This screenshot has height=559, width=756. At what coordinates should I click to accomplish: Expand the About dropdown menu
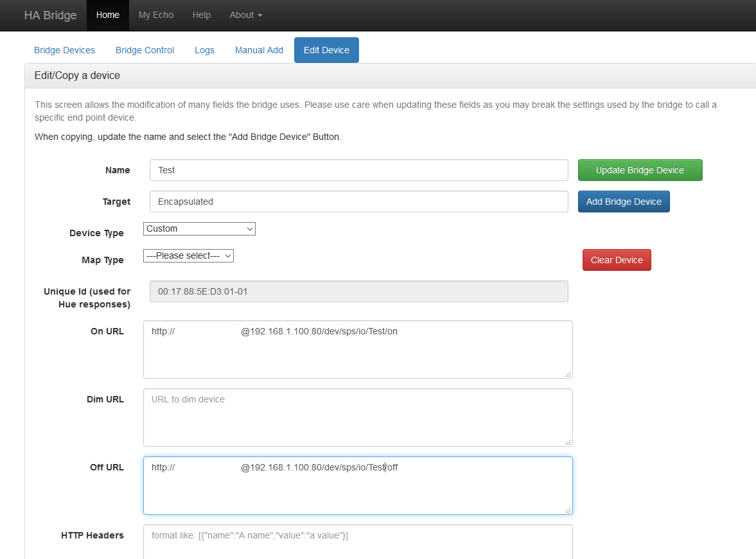245,15
